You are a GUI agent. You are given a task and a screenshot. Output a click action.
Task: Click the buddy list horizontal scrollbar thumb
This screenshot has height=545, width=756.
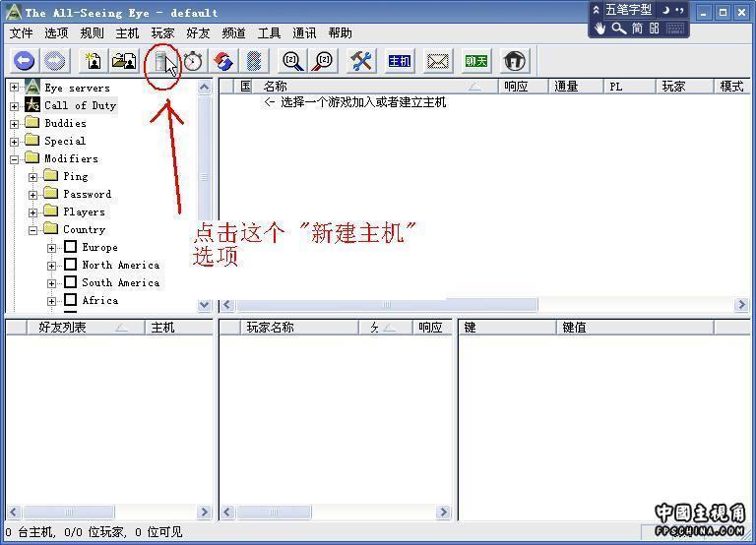(x=69, y=512)
